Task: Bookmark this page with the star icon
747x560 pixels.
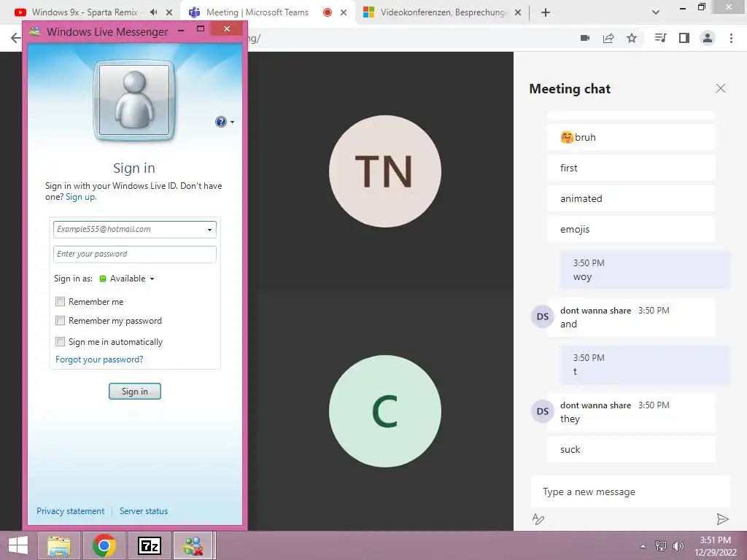Action: [632, 38]
